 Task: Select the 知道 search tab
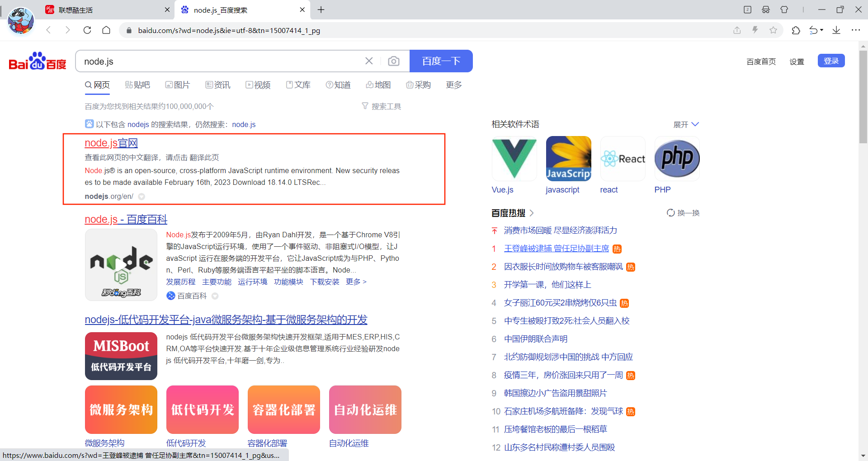point(338,85)
